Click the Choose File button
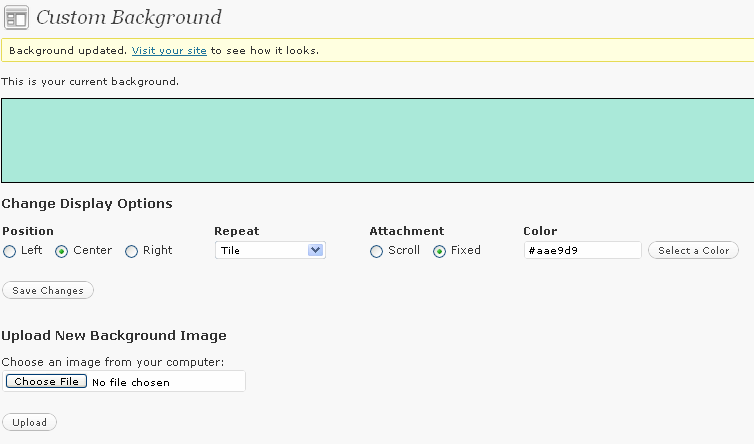754x444 pixels. [46, 381]
